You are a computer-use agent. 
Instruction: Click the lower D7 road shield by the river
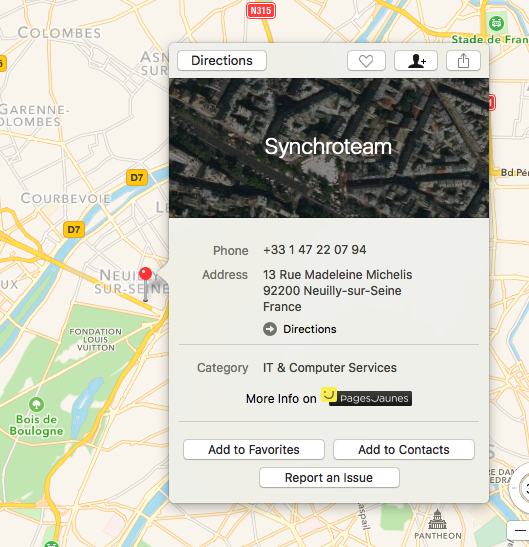click(74, 230)
